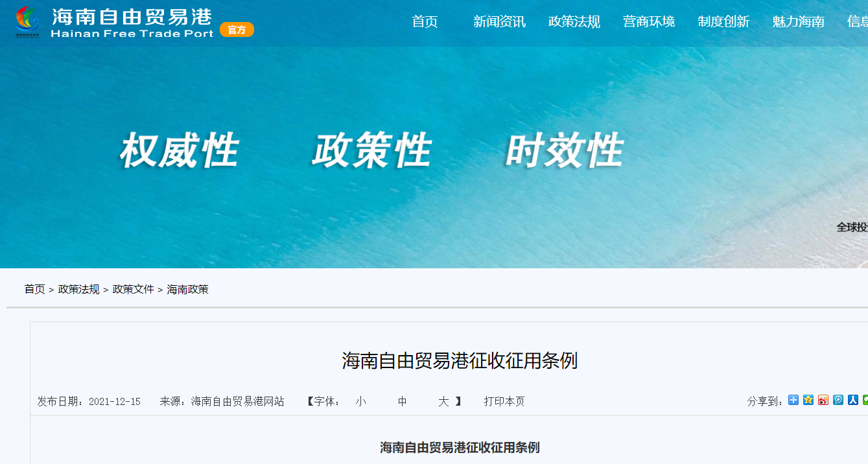
Task: Click the 政策文件 breadcrumb link
Action: [134, 289]
